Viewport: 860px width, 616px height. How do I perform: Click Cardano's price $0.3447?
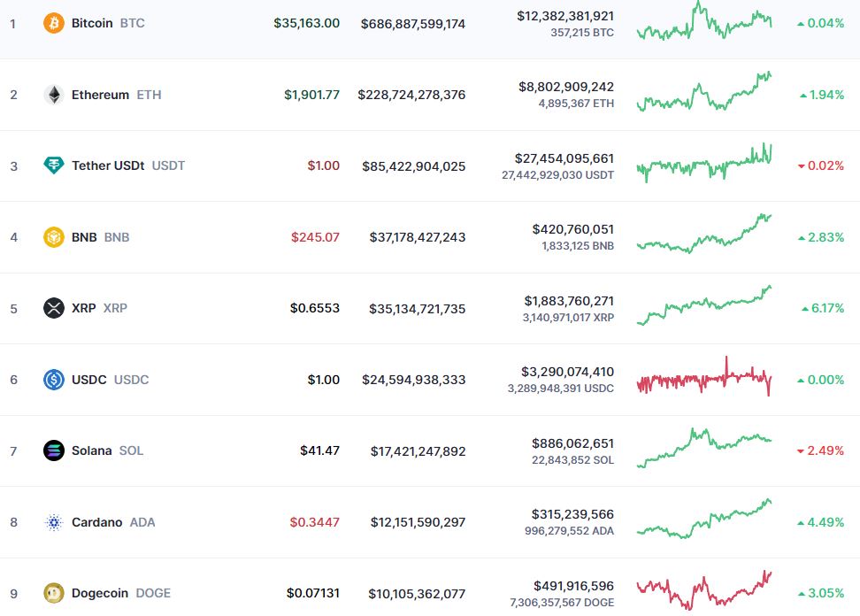click(315, 521)
